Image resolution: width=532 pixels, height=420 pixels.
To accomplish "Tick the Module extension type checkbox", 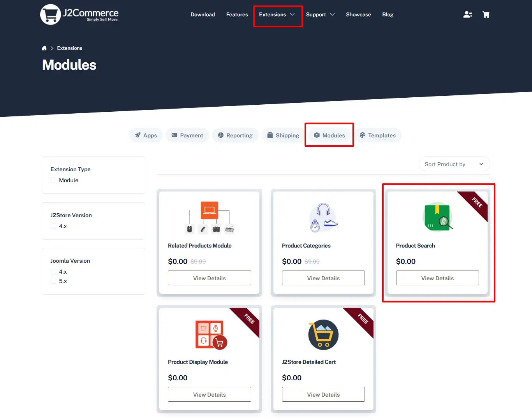I will (53, 180).
